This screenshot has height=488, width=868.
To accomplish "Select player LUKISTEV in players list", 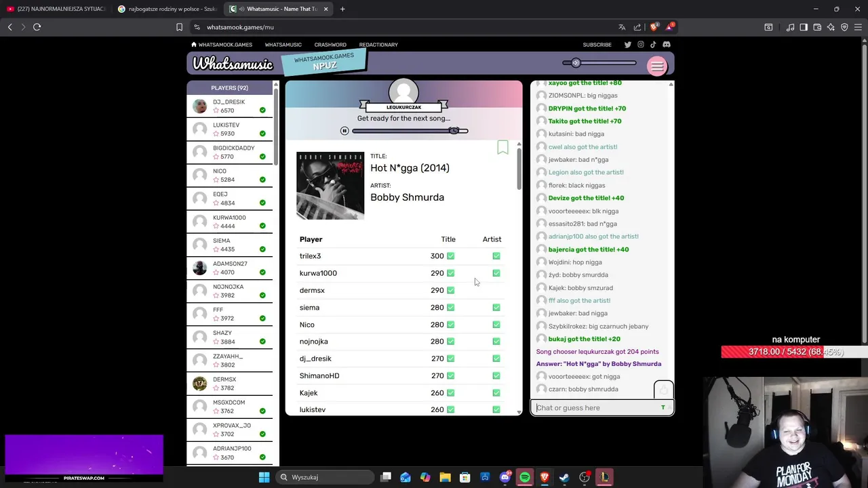I will (x=229, y=129).
